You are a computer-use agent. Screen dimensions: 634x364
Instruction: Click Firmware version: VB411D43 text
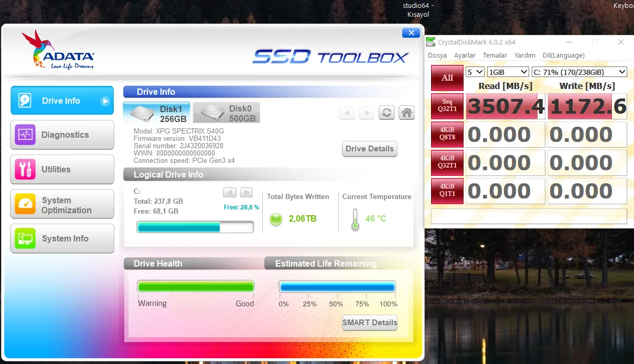177,139
